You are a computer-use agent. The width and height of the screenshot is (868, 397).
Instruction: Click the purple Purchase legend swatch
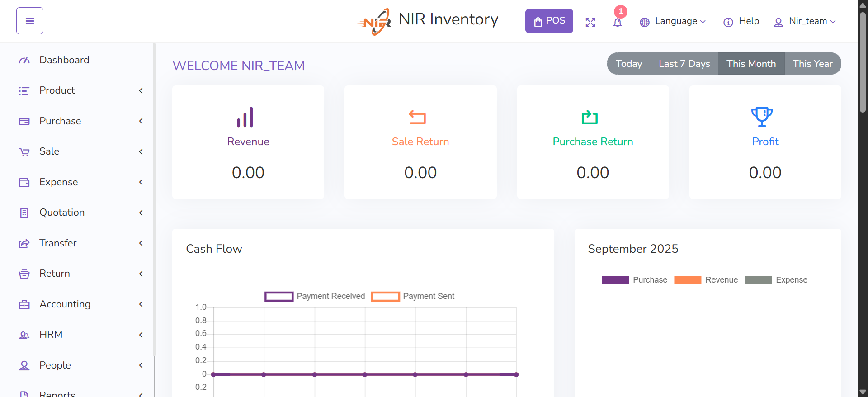615,280
